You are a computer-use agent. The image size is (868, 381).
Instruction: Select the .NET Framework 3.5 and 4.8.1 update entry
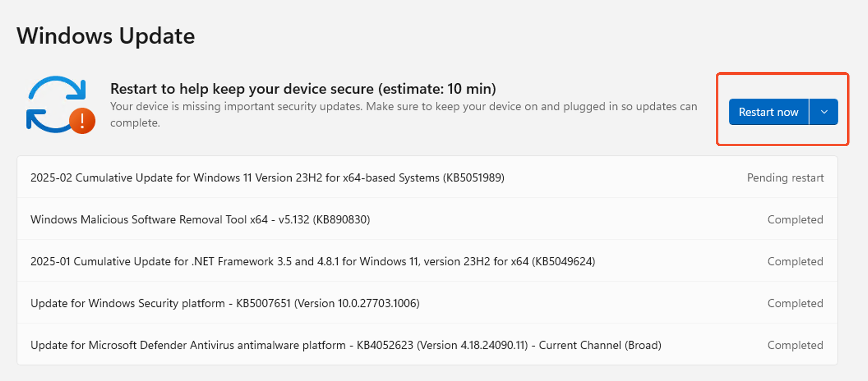[x=312, y=262]
